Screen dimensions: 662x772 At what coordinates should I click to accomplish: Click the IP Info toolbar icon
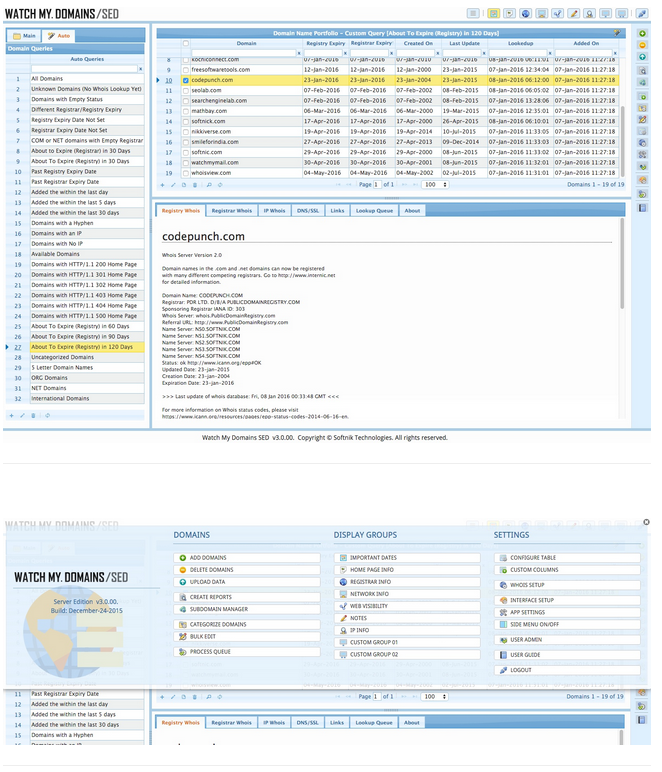(589, 13)
